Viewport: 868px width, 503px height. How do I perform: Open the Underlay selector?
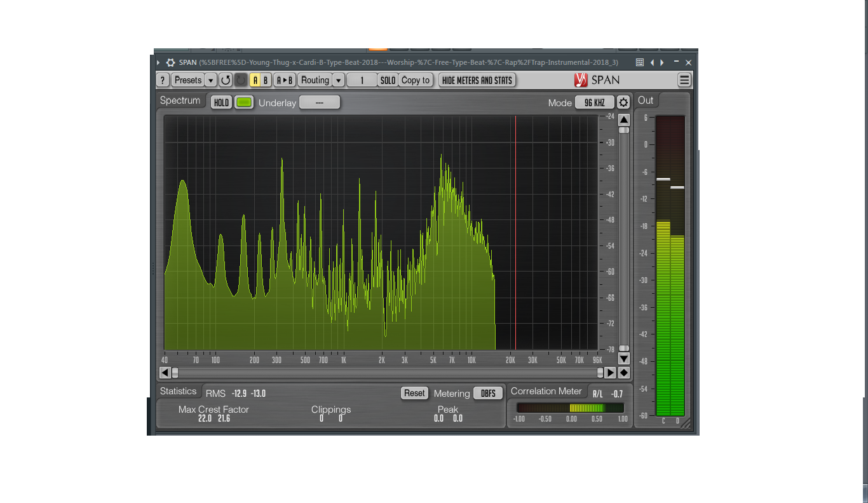[x=319, y=102]
